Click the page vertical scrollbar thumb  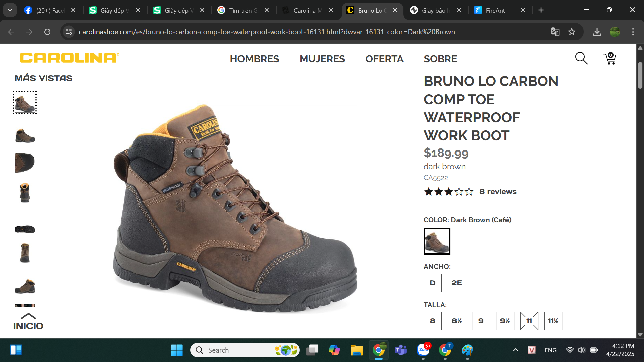(640, 75)
